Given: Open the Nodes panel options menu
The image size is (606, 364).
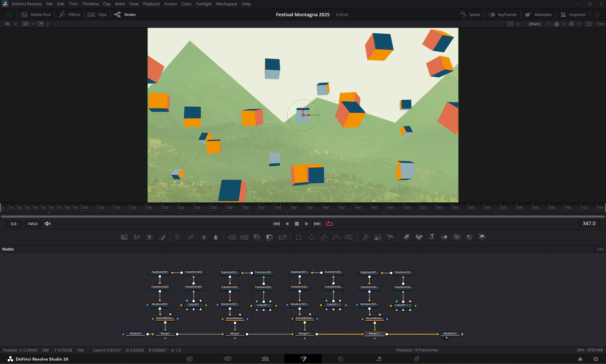Looking at the screenshot, I should [600, 249].
